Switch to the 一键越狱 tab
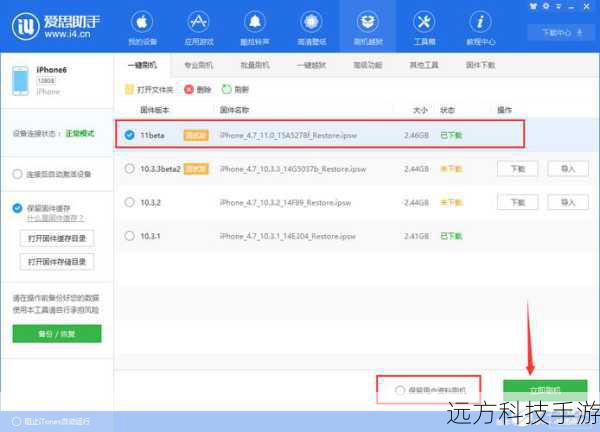 311,65
